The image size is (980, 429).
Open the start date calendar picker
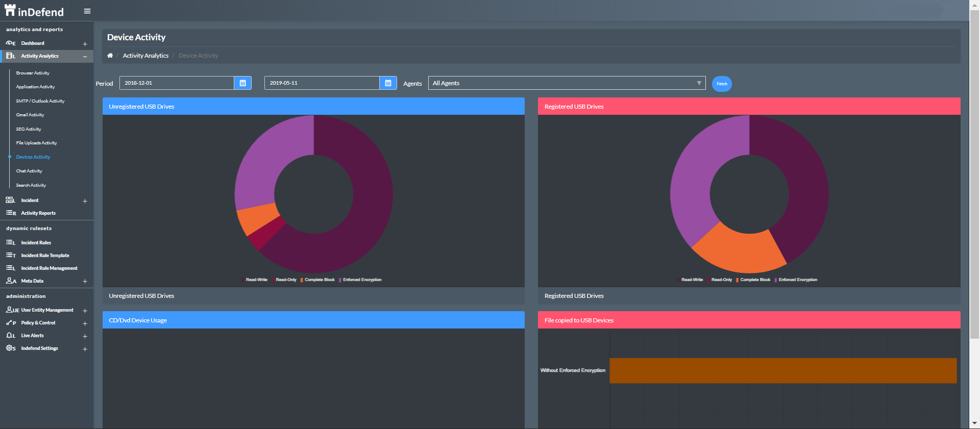coord(242,83)
